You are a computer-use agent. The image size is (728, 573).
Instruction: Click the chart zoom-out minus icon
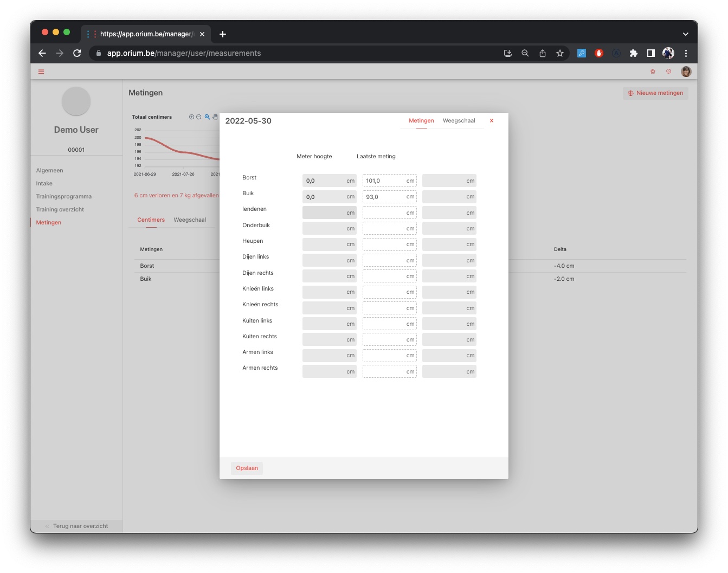tap(199, 117)
